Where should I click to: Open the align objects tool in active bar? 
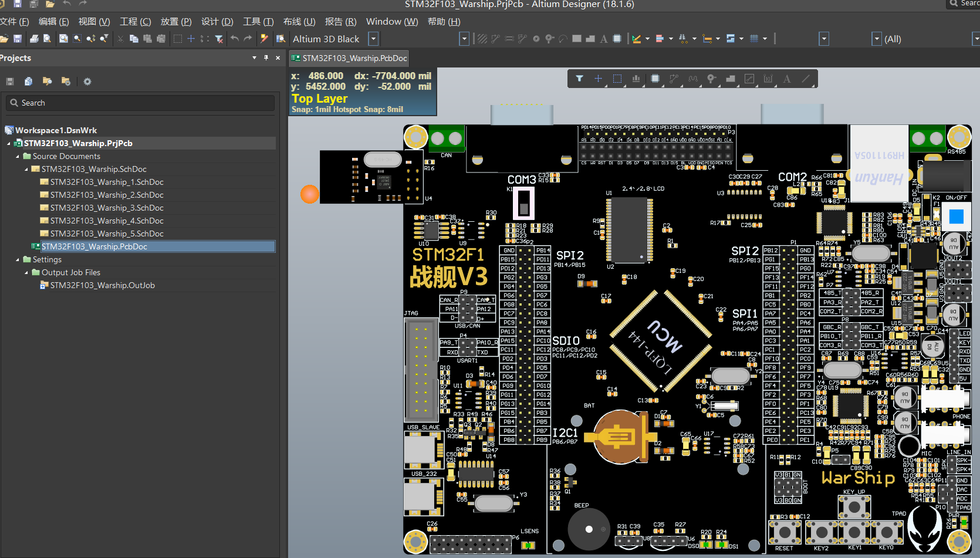636,79
